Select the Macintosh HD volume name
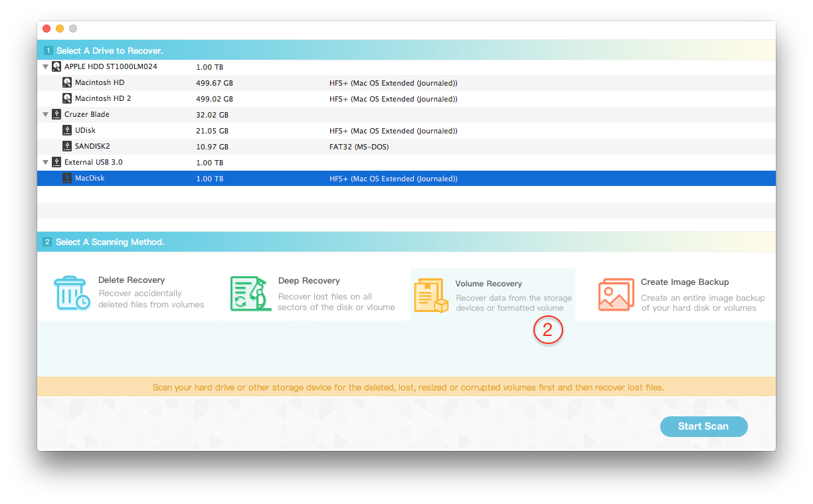Viewport: 813px width, 504px height. point(100,82)
